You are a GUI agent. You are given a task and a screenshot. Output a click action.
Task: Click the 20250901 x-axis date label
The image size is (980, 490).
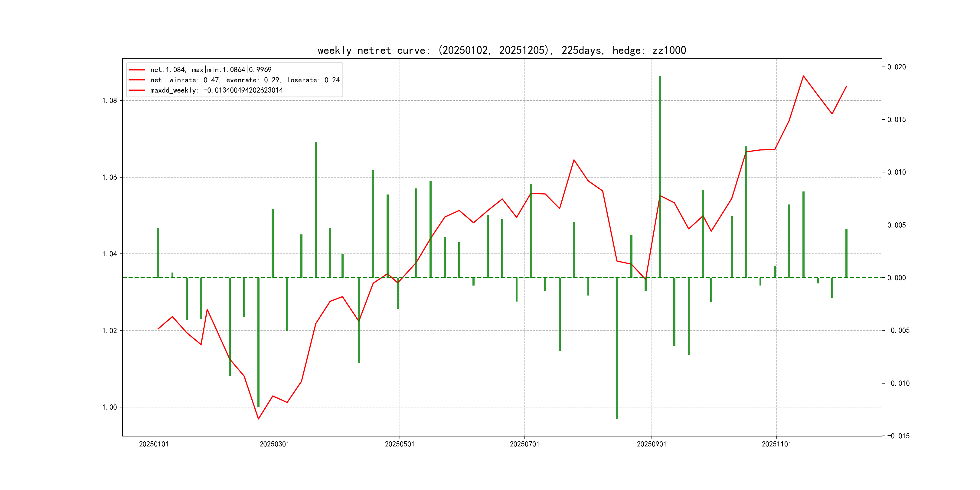pos(651,444)
